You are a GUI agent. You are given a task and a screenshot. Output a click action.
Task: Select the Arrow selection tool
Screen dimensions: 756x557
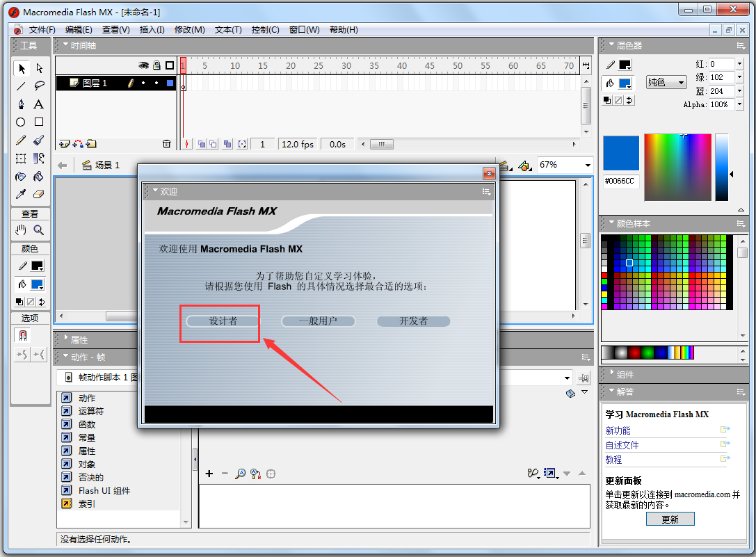21,68
